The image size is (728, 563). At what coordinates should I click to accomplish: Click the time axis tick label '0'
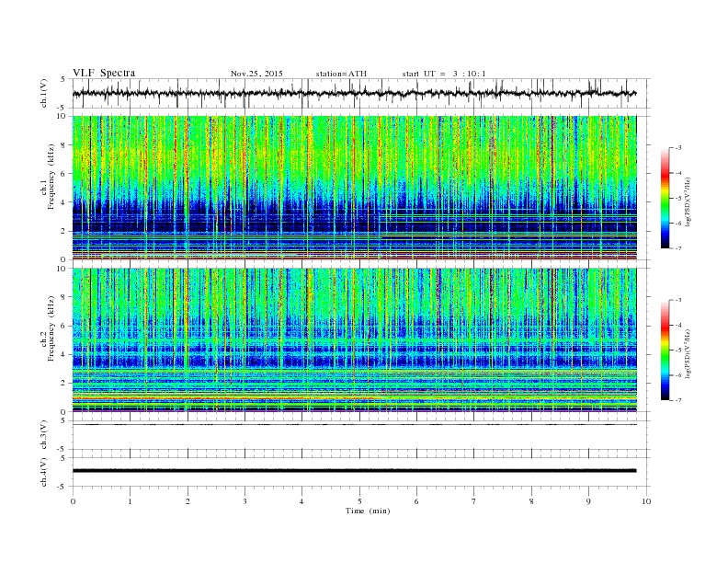tap(73, 501)
